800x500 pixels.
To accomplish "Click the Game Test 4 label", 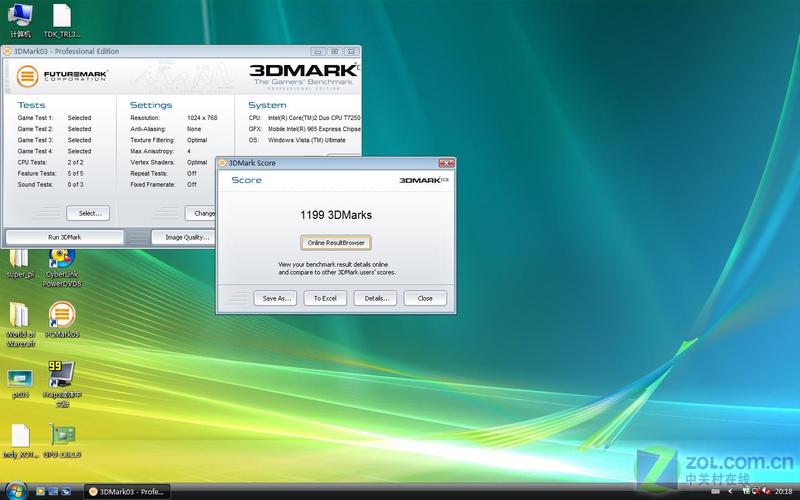I will pyautogui.click(x=35, y=152).
